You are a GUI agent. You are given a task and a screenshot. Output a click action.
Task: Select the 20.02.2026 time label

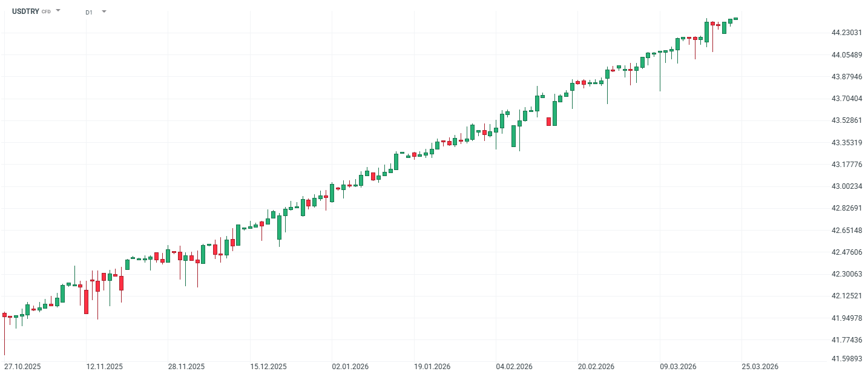coord(596,367)
